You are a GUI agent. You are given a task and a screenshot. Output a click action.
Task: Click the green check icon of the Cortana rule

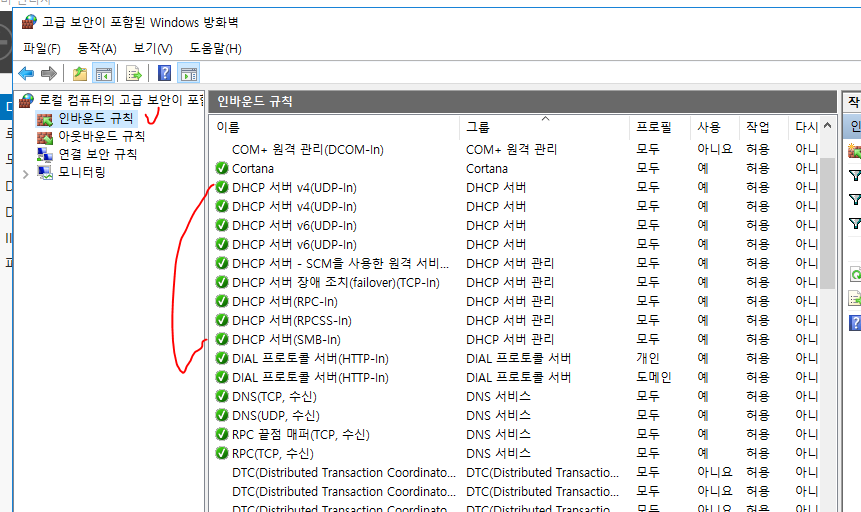pyautogui.click(x=222, y=168)
